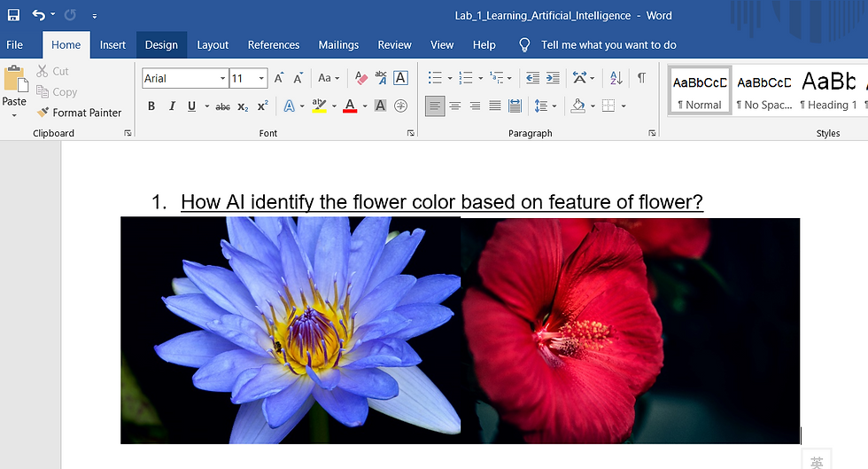868x469 pixels.
Task: Increase paragraph indent
Action: coord(553,78)
